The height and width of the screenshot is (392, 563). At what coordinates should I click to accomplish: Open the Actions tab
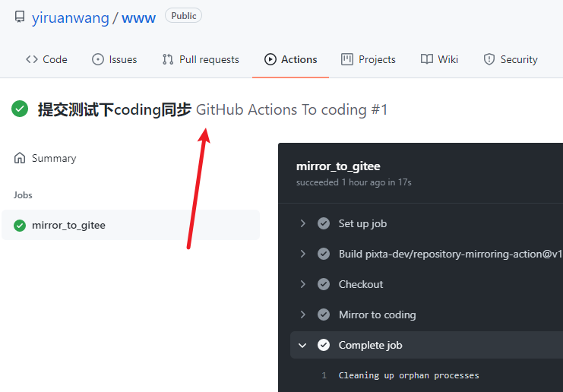click(x=290, y=59)
